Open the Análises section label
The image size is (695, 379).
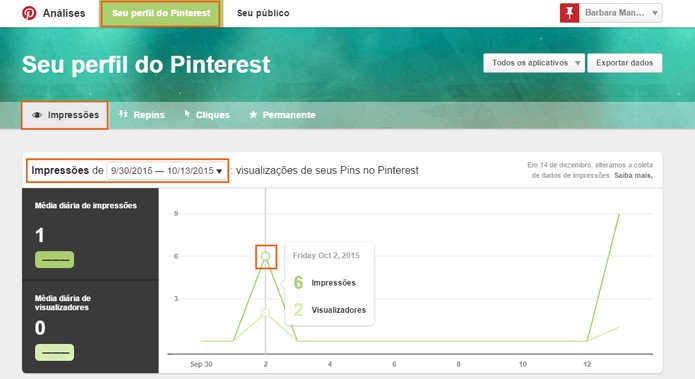click(x=64, y=13)
